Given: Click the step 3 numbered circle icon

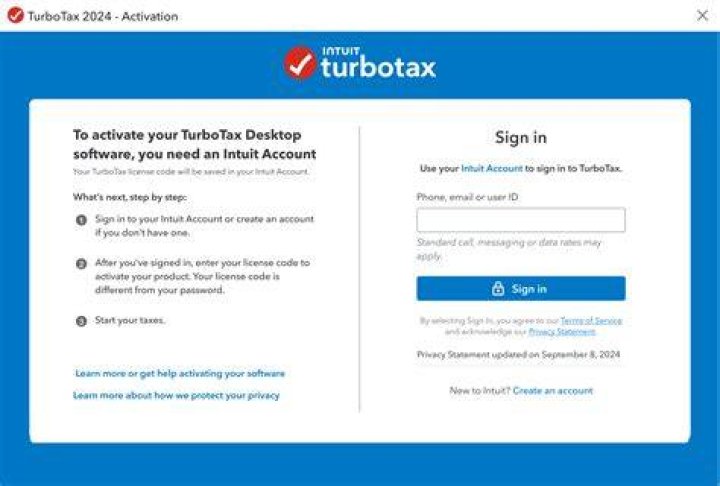Looking at the screenshot, I should [x=81, y=321].
